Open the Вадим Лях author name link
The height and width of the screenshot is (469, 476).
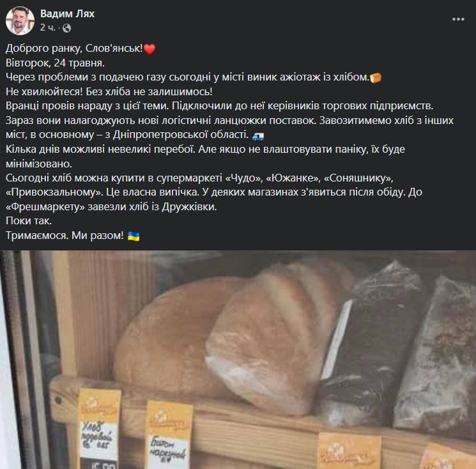(67, 13)
